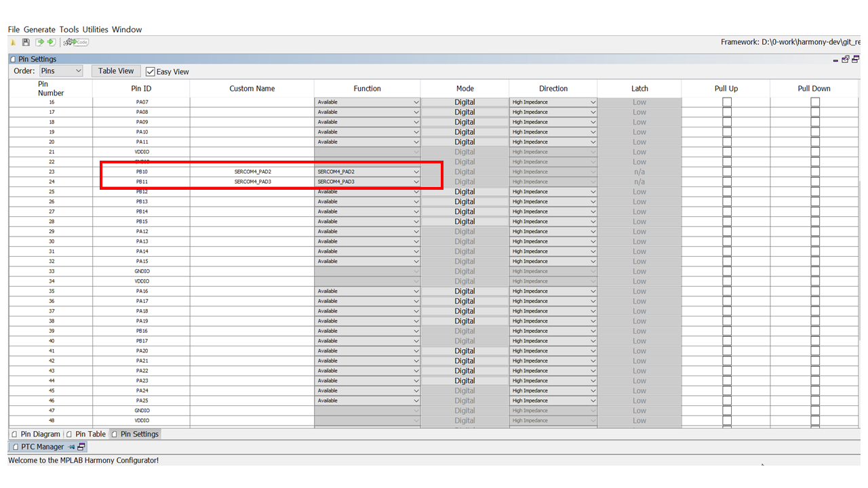Open Function dropdown for pin PB10

coord(368,172)
